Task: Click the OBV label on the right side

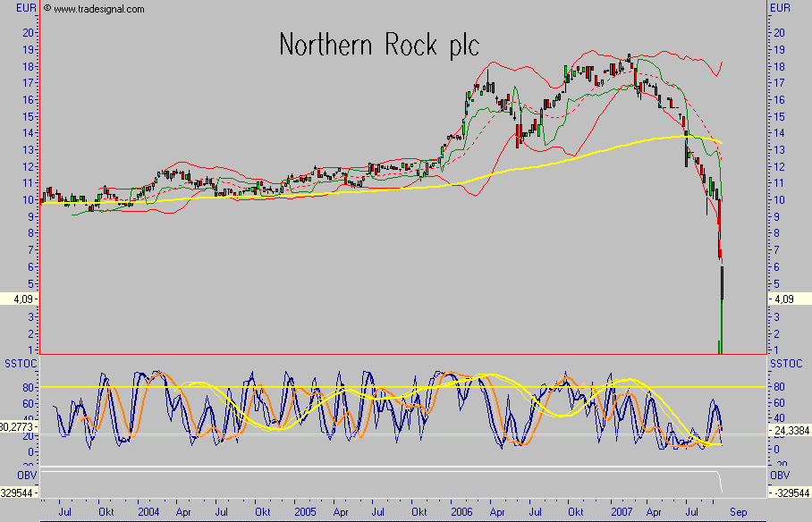Action: point(780,476)
